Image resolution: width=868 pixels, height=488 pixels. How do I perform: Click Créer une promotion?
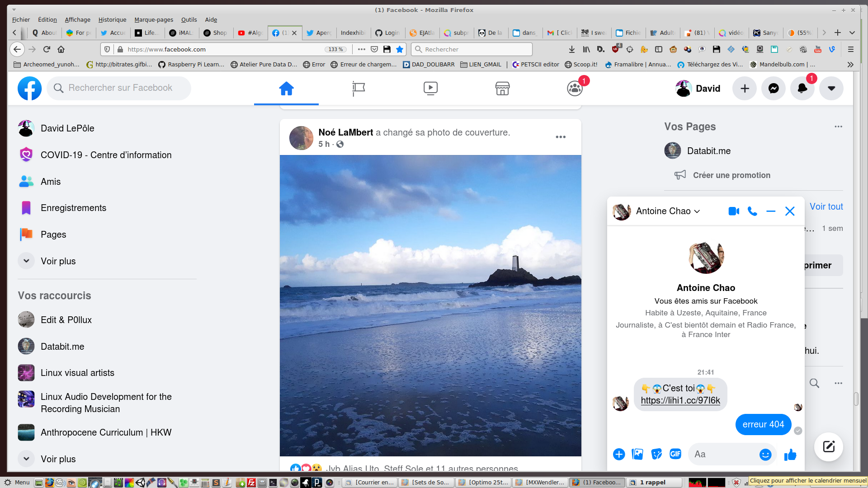[x=731, y=175]
